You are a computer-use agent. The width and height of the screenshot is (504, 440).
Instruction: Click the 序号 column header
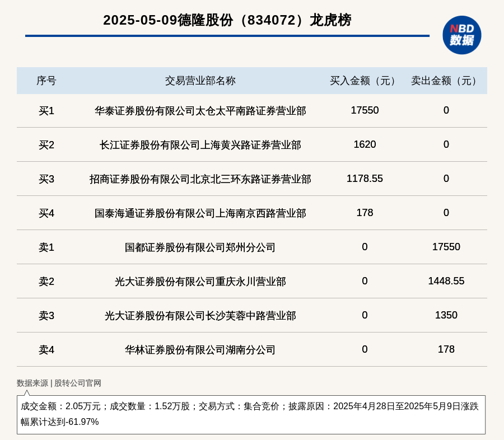(x=46, y=81)
